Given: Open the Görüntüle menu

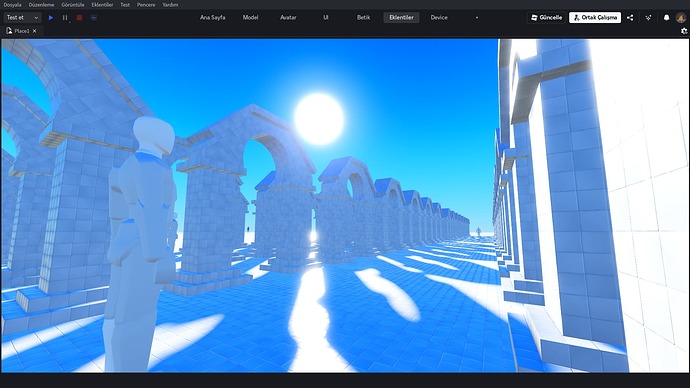Looking at the screenshot, I should click(73, 5).
